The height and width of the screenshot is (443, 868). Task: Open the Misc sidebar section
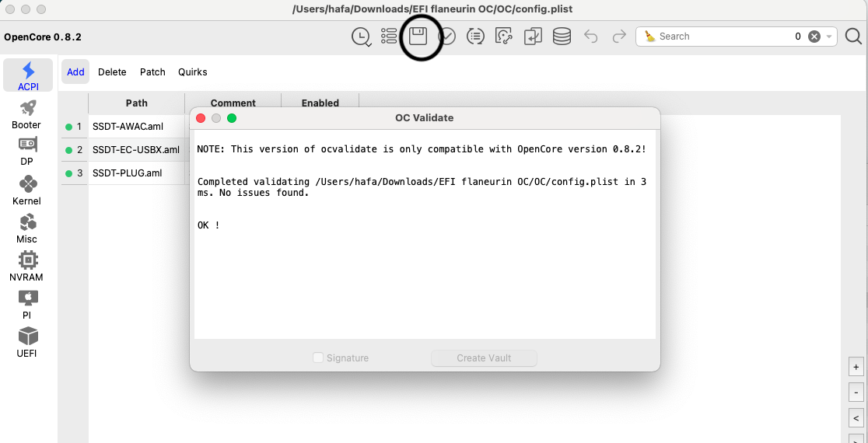pos(26,228)
